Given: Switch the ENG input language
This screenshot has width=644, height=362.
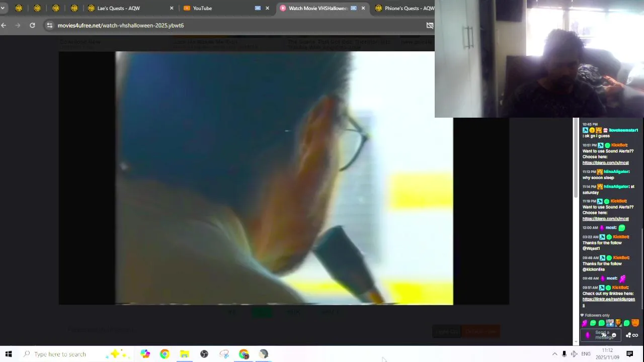Looking at the screenshot, I should click(x=586, y=354).
